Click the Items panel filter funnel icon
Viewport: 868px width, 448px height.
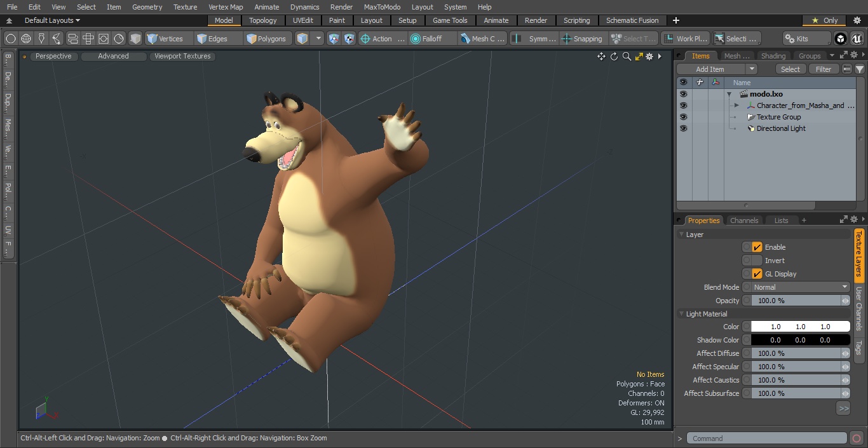pyautogui.click(x=860, y=69)
